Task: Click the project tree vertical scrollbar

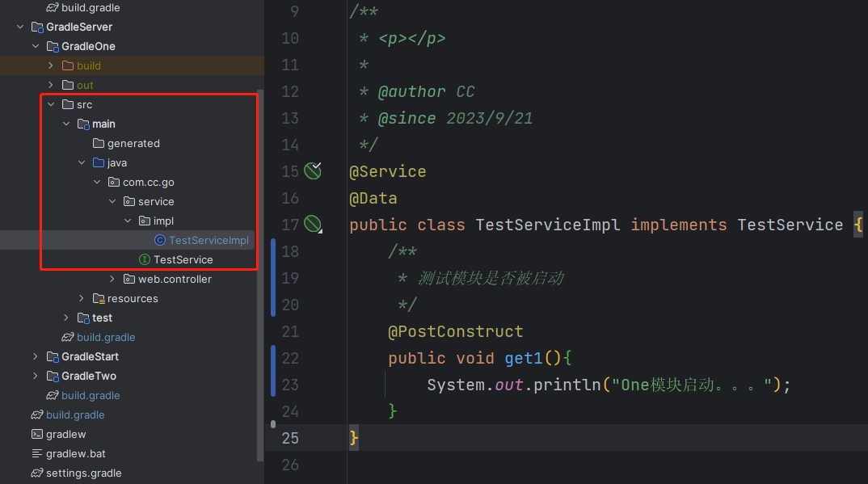Action: [x=261, y=276]
